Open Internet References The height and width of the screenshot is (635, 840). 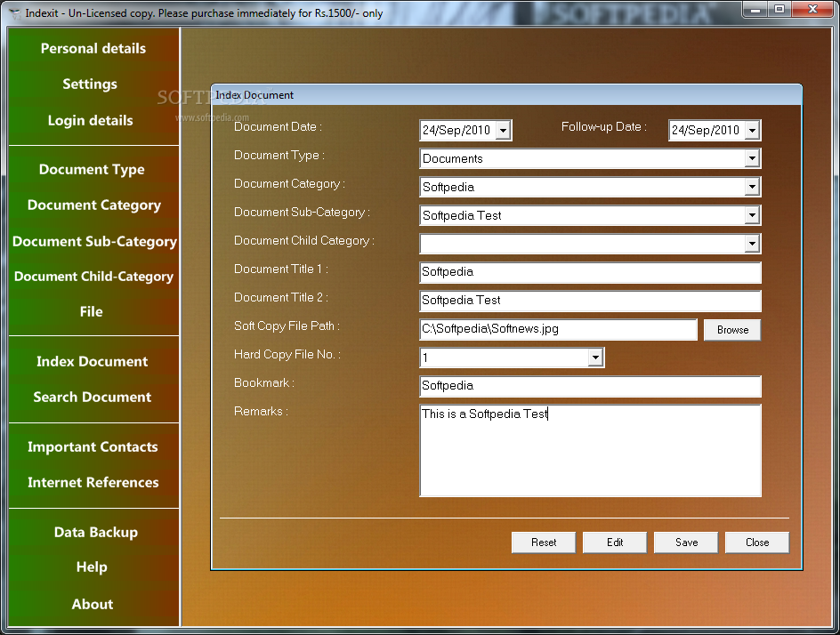(93, 482)
